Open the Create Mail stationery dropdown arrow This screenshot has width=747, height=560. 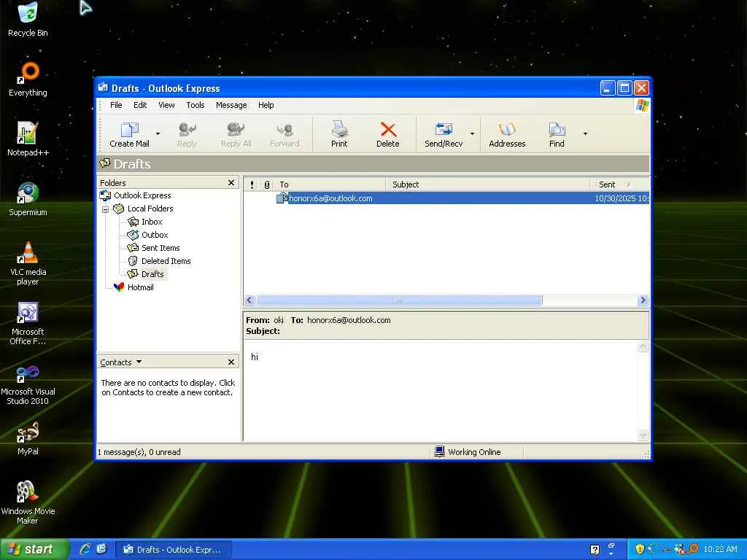(x=158, y=134)
